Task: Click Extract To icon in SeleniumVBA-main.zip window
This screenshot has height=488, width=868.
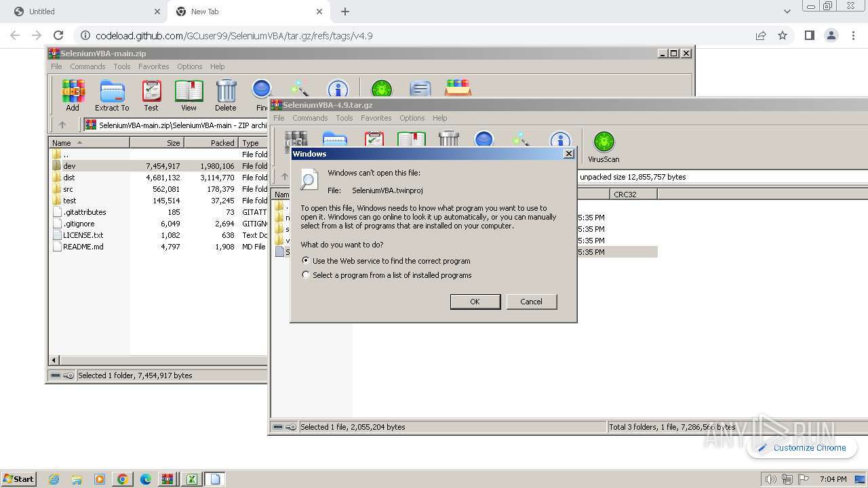Action: [x=112, y=96]
